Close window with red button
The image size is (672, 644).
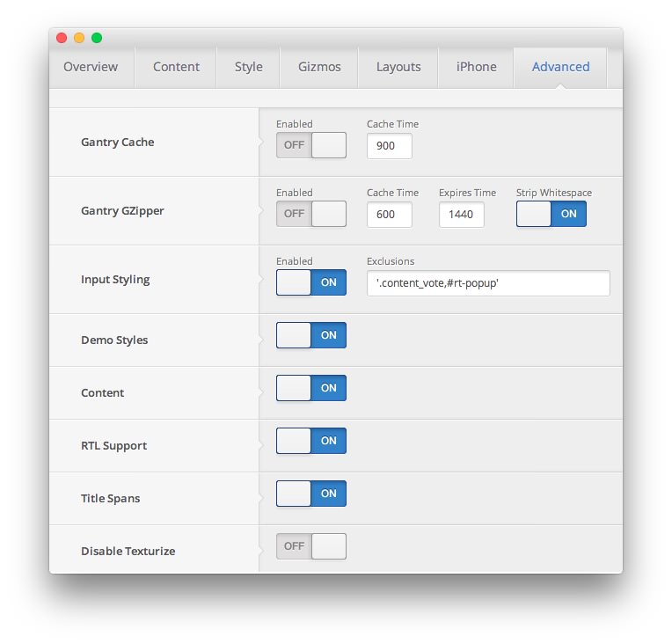(x=62, y=38)
